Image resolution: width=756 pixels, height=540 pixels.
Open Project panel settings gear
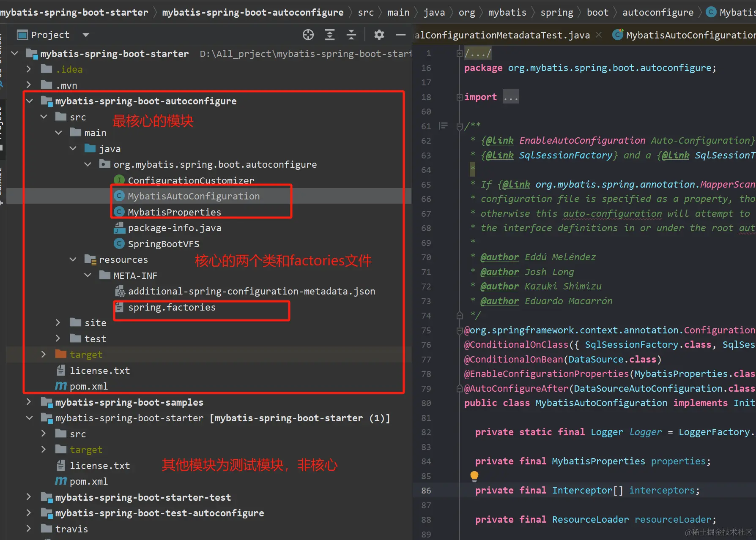click(379, 35)
